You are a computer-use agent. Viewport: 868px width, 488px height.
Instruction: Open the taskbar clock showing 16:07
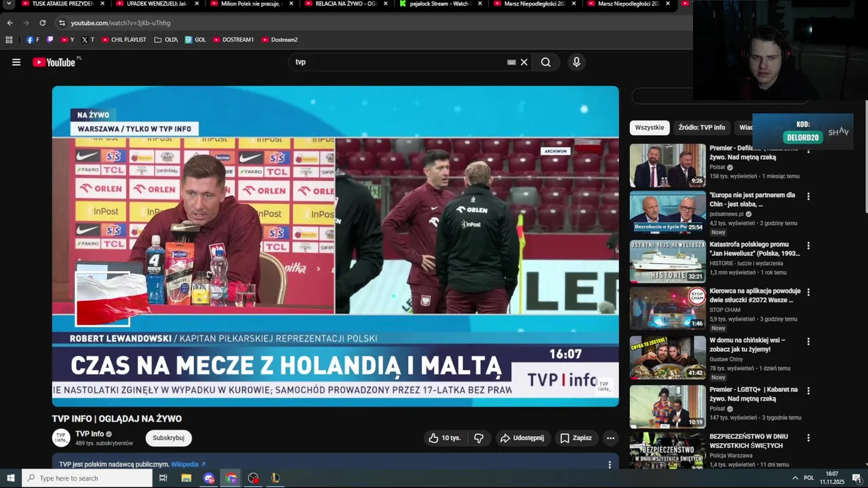(x=832, y=478)
